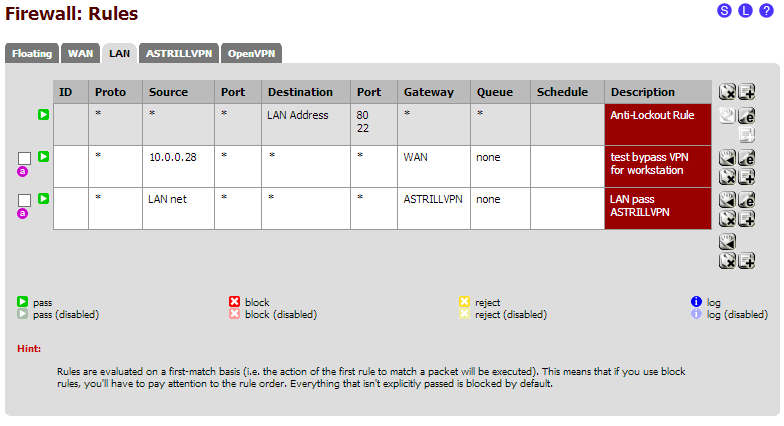Select the ASTRILLVPN tab
This screenshot has height=426, width=784.
178,54
